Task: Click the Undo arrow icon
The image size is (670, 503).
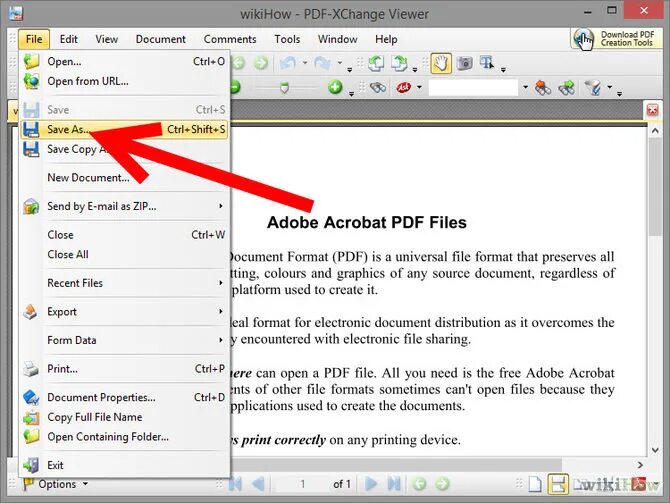Action: [288, 64]
